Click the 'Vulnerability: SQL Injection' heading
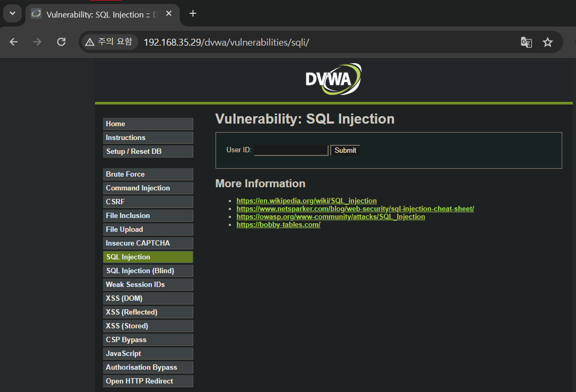The height and width of the screenshot is (392, 576). 305,119
